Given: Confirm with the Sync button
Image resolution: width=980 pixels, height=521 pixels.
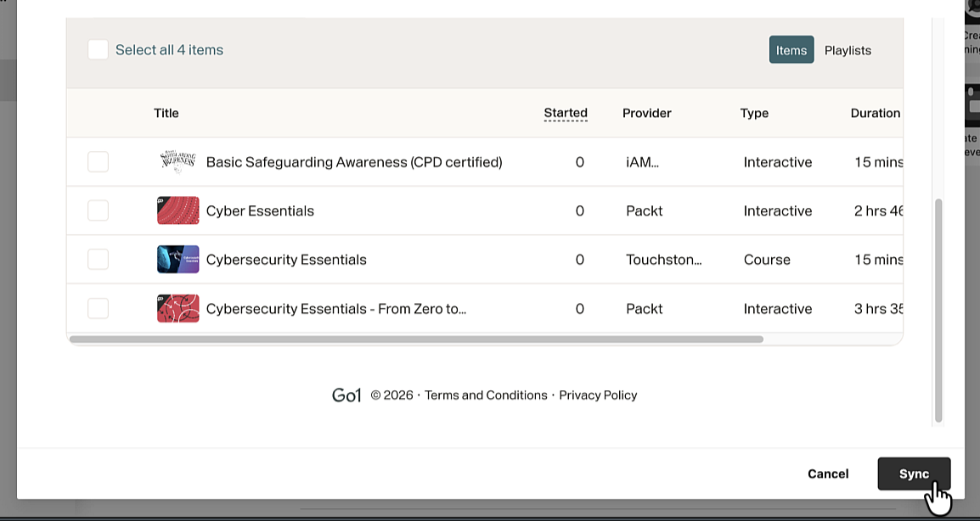Looking at the screenshot, I should [x=914, y=473].
